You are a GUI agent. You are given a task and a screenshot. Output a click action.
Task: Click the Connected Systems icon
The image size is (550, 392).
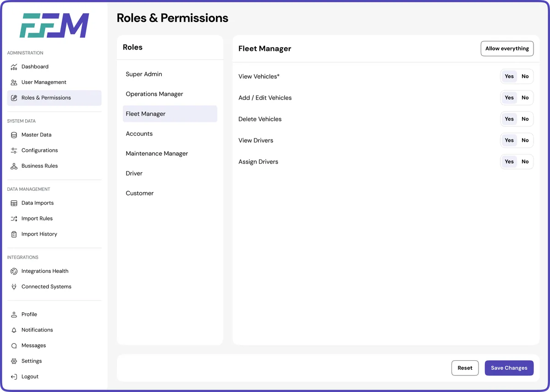click(13, 287)
